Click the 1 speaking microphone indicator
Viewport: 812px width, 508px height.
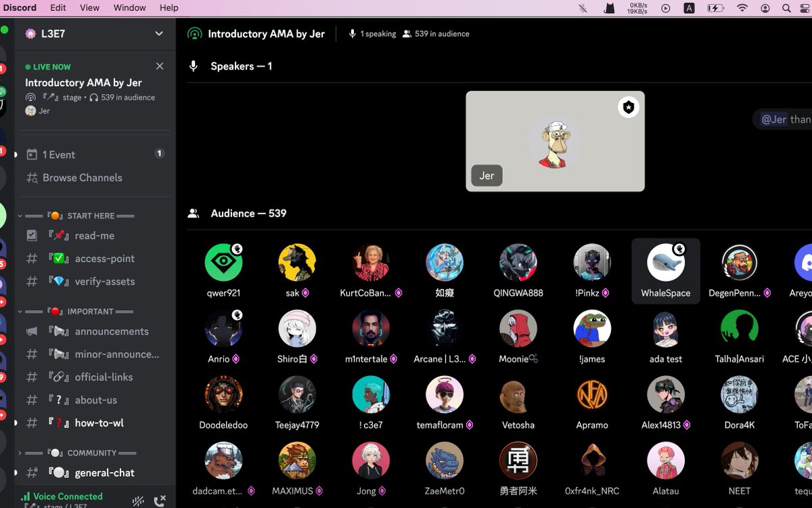point(372,34)
